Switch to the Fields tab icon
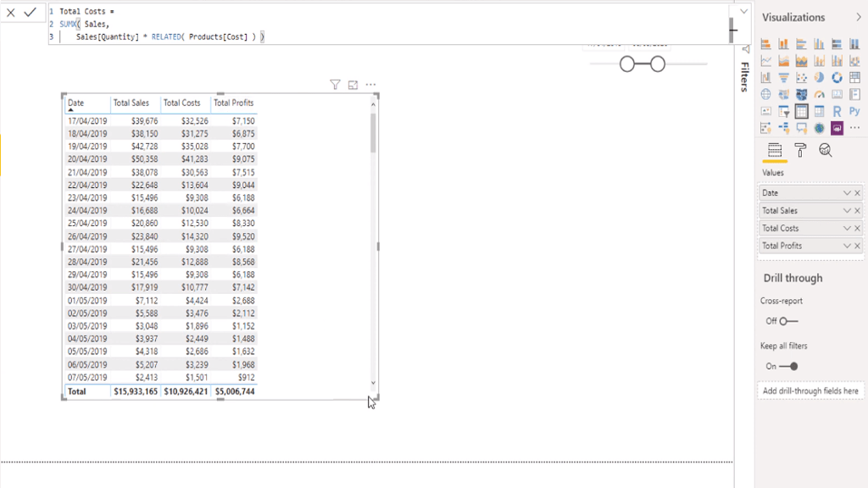 775,151
